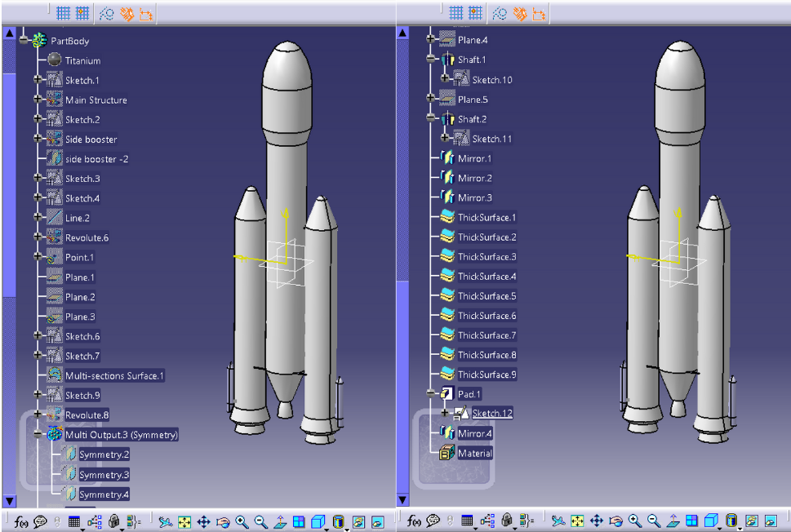
Task: Select the Titanium material entry
Action: [x=82, y=60]
